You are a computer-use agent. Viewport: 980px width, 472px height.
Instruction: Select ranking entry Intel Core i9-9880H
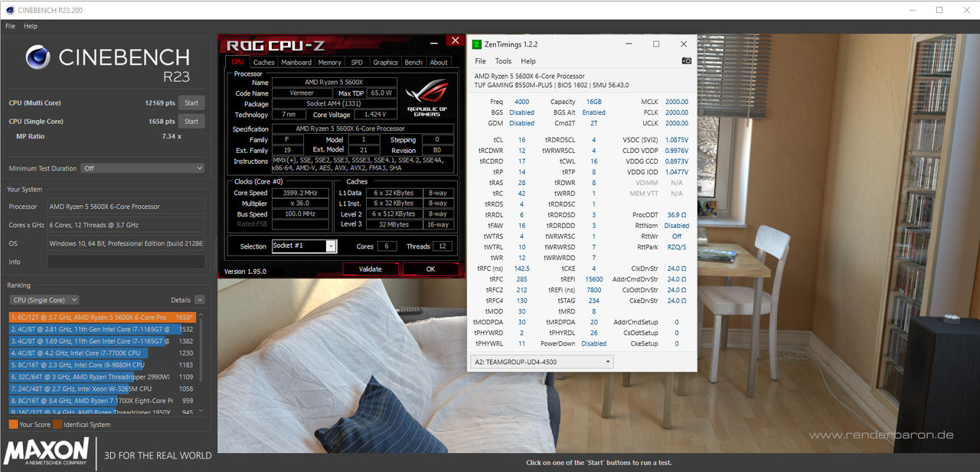(x=103, y=365)
